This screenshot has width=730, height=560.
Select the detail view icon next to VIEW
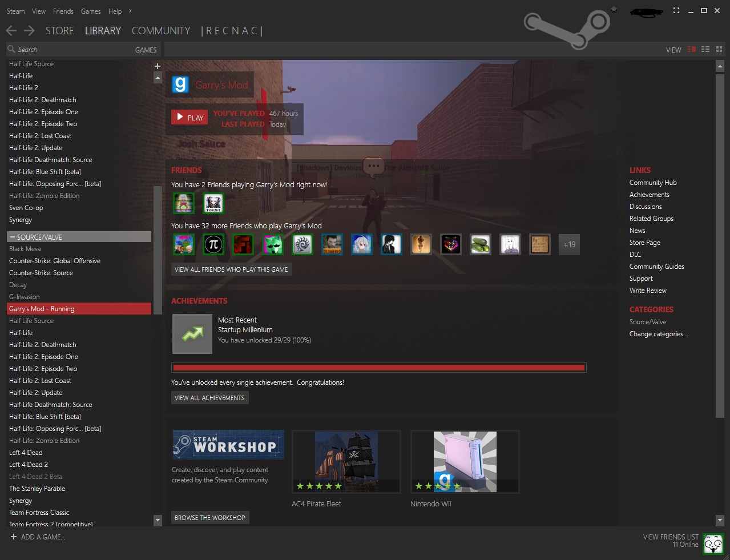pyautogui.click(x=692, y=49)
